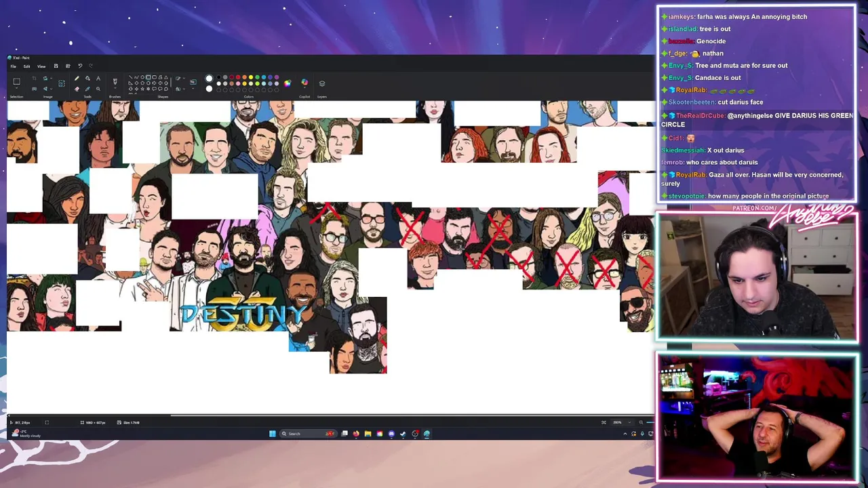Choose the yellow color swatch
Image resolution: width=868 pixels, height=488 pixels.
251,77
